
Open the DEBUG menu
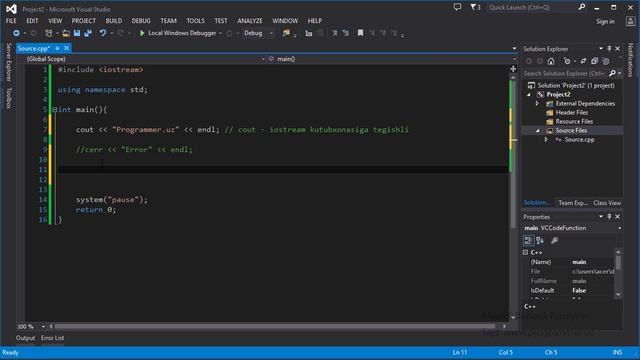pos(141,21)
